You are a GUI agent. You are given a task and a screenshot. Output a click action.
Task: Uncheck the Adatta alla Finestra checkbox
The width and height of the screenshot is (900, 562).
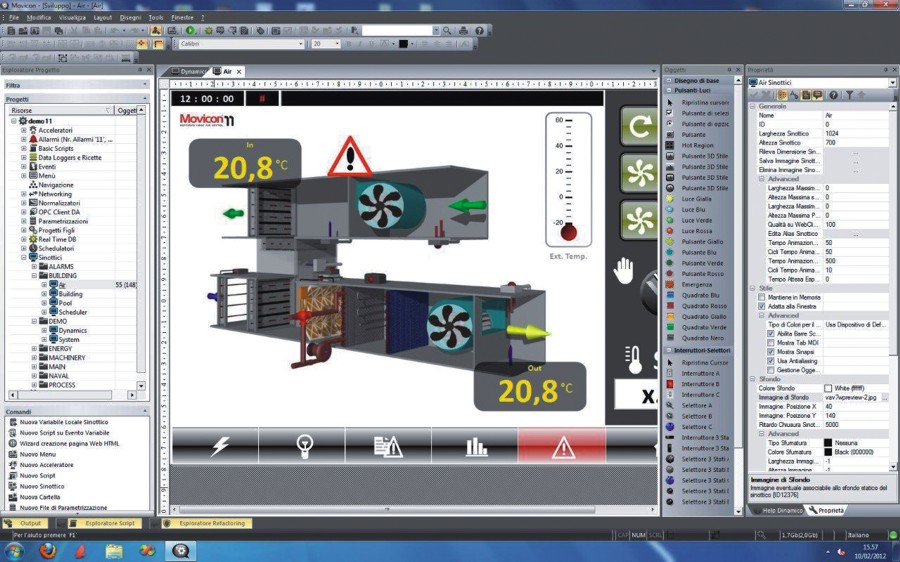pyautogui.click(x=761, y=306)
